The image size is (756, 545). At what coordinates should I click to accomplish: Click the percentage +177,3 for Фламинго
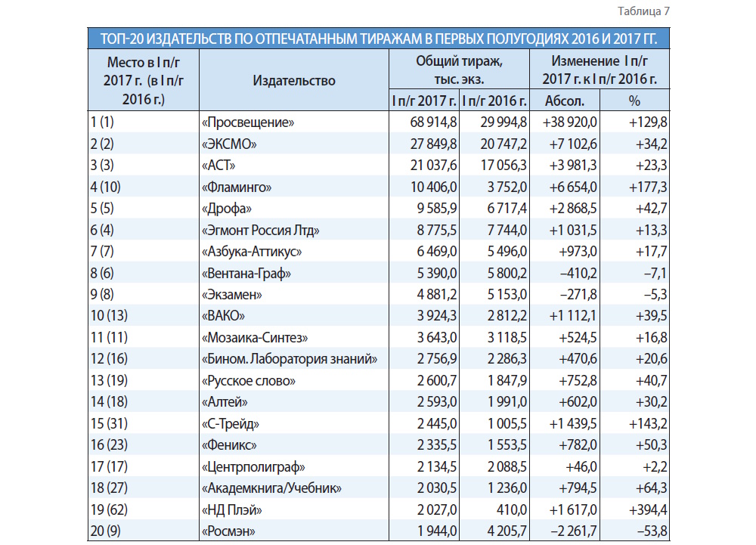648,187
